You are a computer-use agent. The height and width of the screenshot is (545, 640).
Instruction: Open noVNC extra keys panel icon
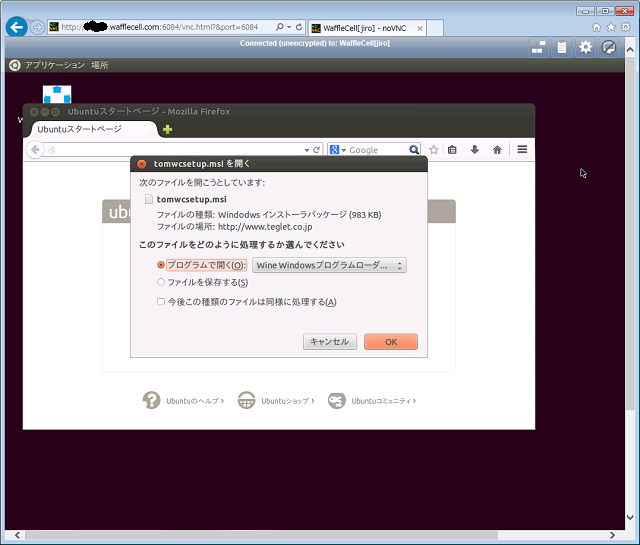[538, 47]
